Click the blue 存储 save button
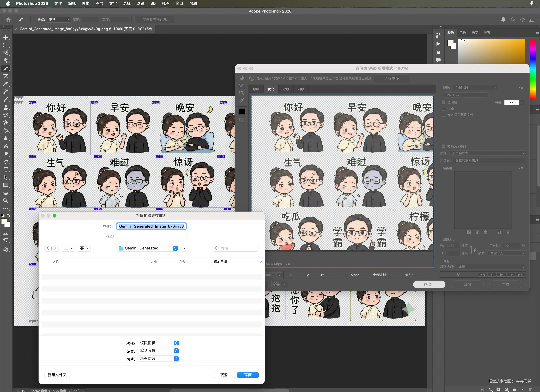Image resolution: width=540 pixels, height=392 pixels. [248, 375]
